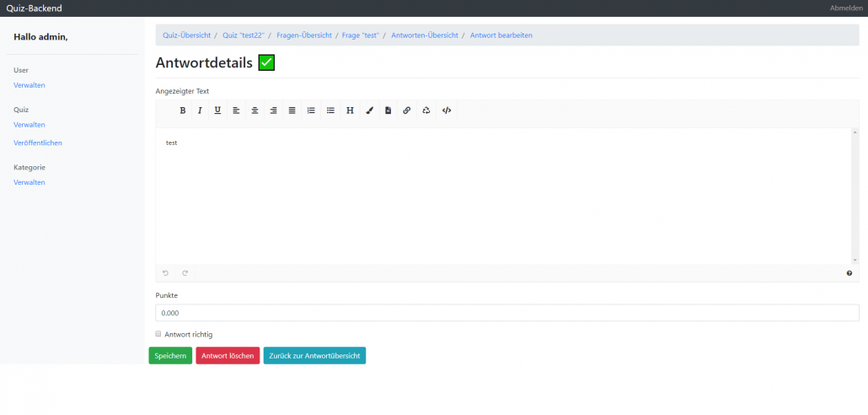Enable the Antwort richtig checkbox
This screenshot has height=415, width=868.
[158, 334]
